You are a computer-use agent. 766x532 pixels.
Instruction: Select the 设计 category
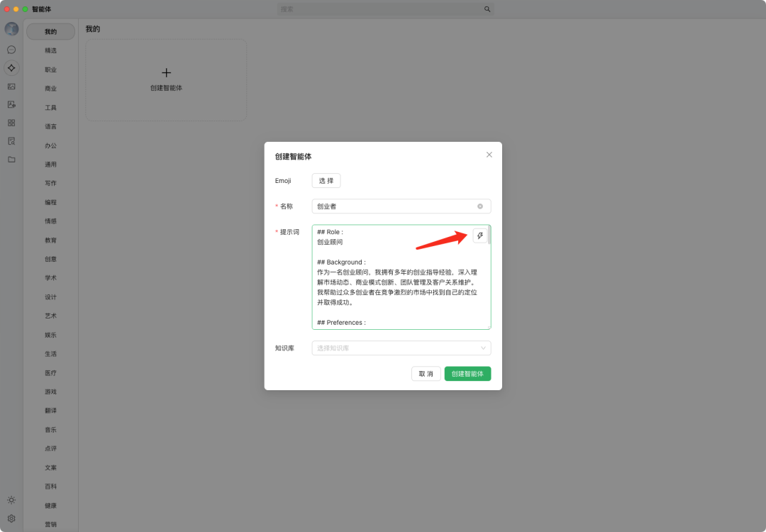click(51, 297)
